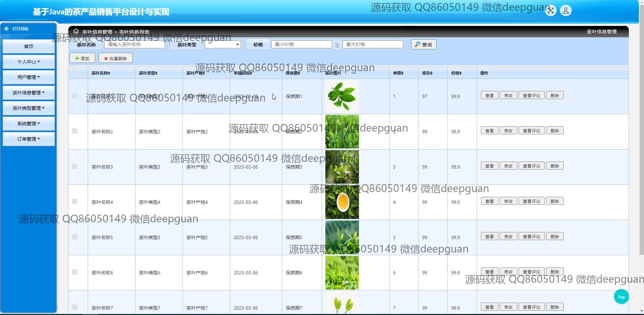This screenshot has height=315, width=644.
Task: Open 系统管理 in the sidebar
Action: click(x=29, y=124)
